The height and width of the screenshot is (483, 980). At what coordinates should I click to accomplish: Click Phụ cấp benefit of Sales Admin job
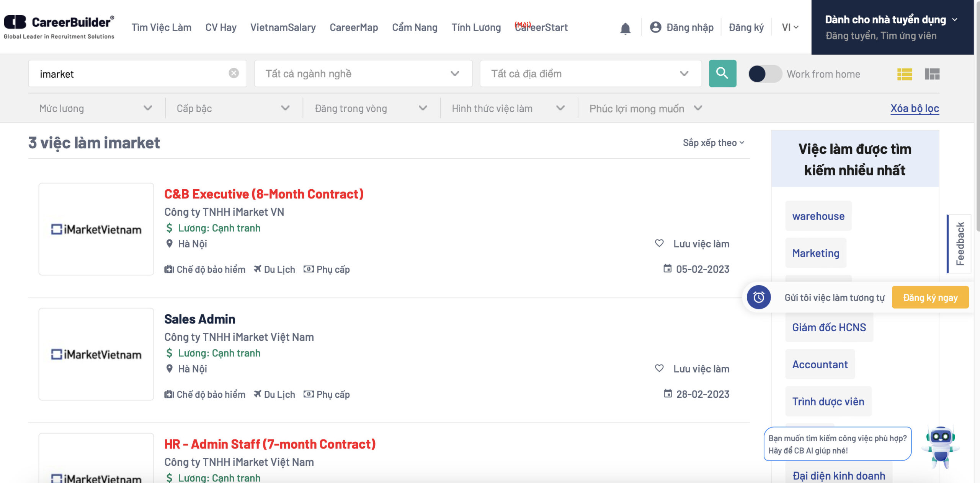[x=327, y=394]
